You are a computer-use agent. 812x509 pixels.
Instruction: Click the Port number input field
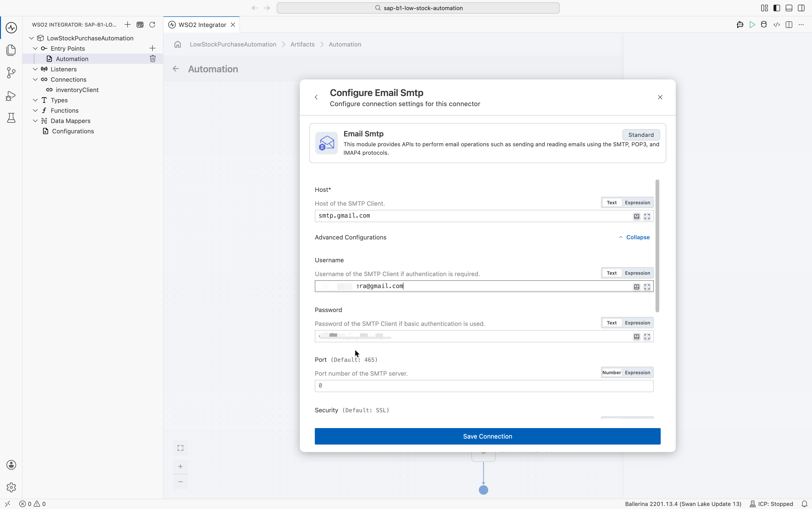click(484, 386)
